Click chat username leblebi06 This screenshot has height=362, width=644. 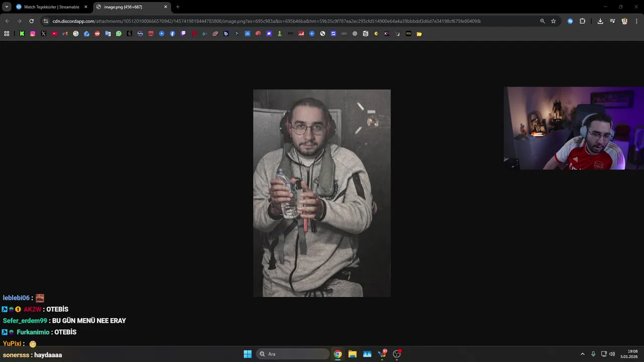(x=16, y=298)
